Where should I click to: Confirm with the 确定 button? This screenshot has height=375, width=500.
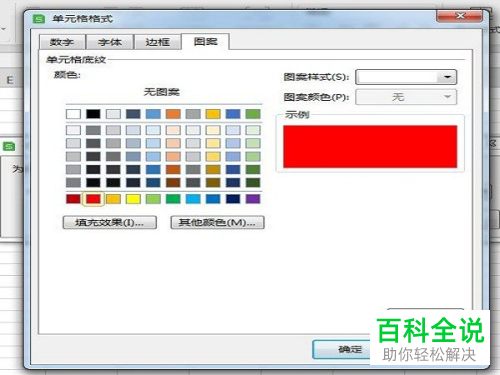(342, 349)
